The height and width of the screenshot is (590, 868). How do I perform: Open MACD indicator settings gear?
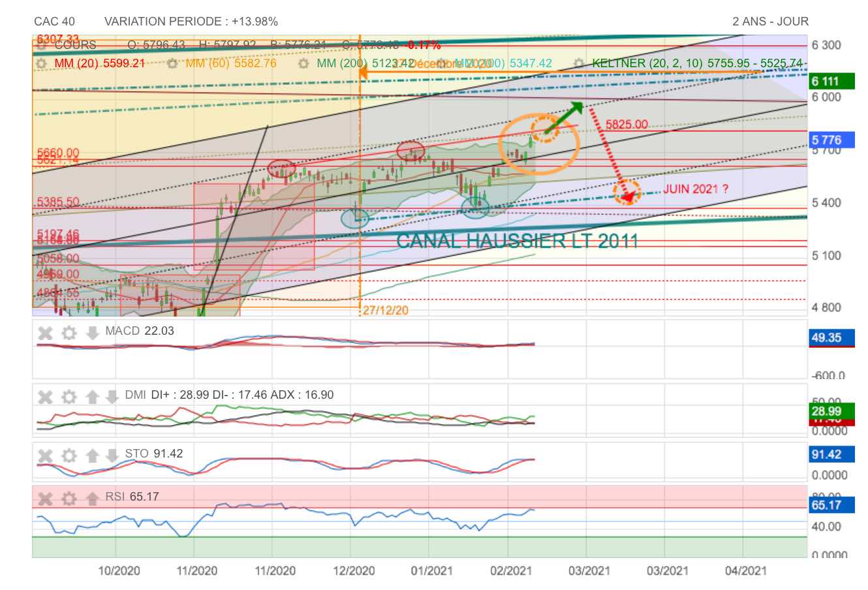[x=69, y=334]
